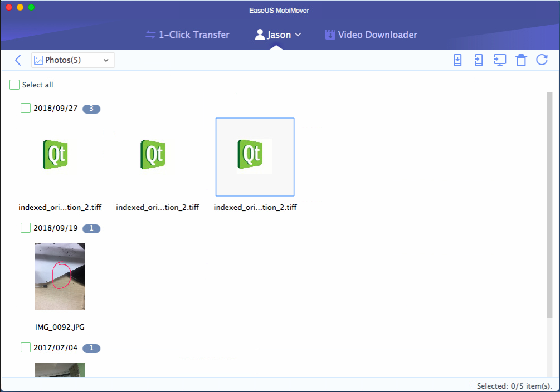This screenshot has width=560, height=392.
Task: Click the 2018/09/19 date label
Action: [x=55, y=228]
